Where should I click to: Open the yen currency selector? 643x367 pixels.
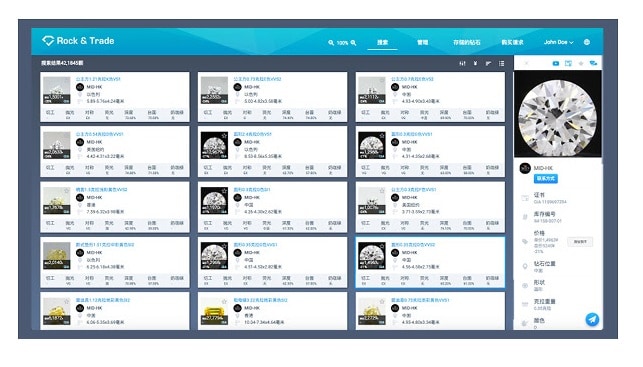point(475,64)
